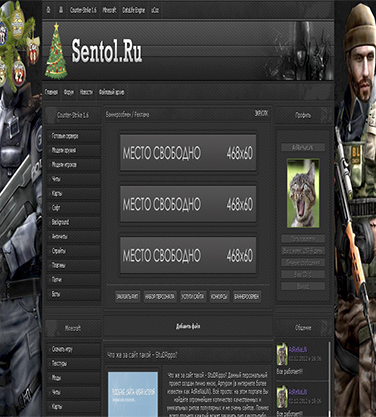Click the Sentol.Ru site title
The width and height of the screenshot is (376, 417).
tap(107, 51)
